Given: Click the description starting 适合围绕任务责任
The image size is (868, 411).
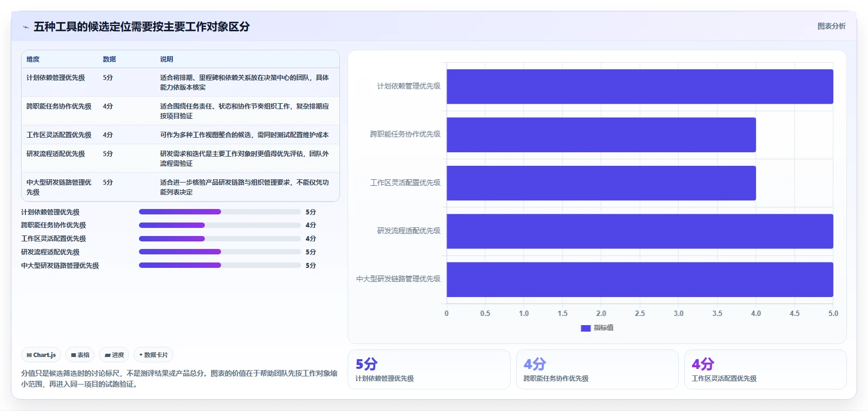Looking at the screenshot, I should pyautogui.click(x=244, y=111).
